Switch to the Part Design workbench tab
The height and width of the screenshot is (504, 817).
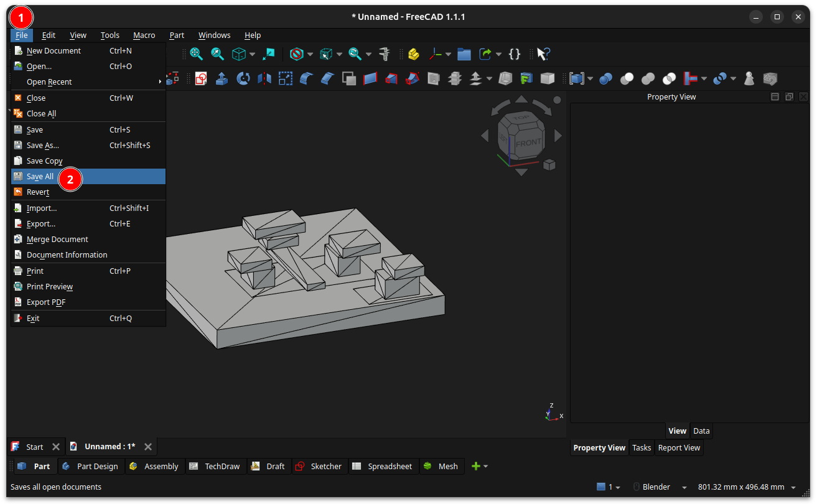click(90, 467)
